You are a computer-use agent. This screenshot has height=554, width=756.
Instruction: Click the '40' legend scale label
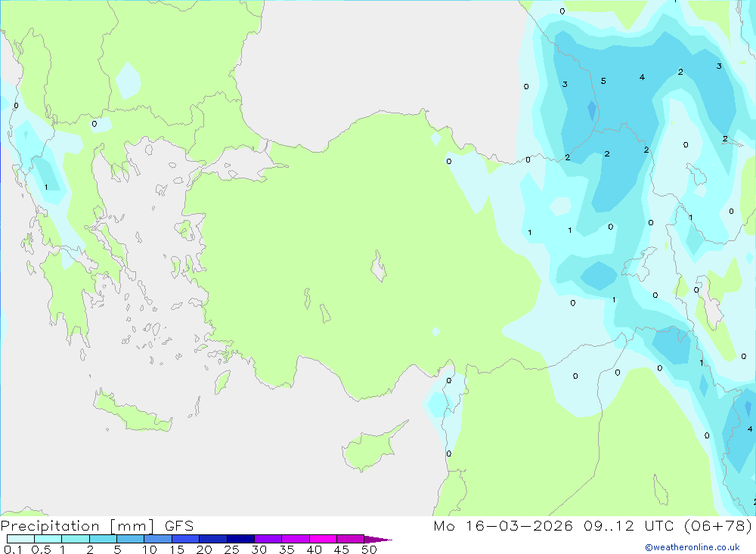pos(314,549)
